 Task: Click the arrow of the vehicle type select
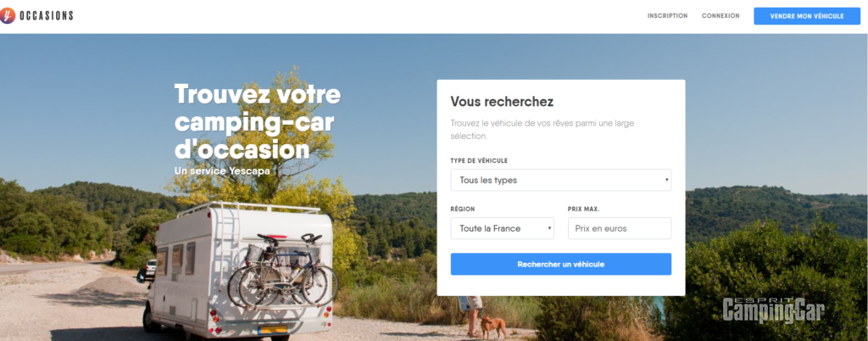(666, 180)
